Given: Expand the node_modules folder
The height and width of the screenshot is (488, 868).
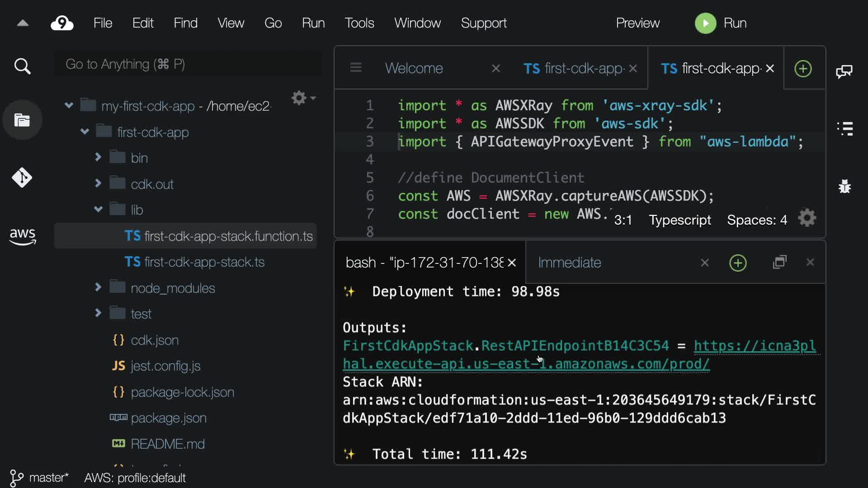Looking at the screenshot, I should click(98, 287).
